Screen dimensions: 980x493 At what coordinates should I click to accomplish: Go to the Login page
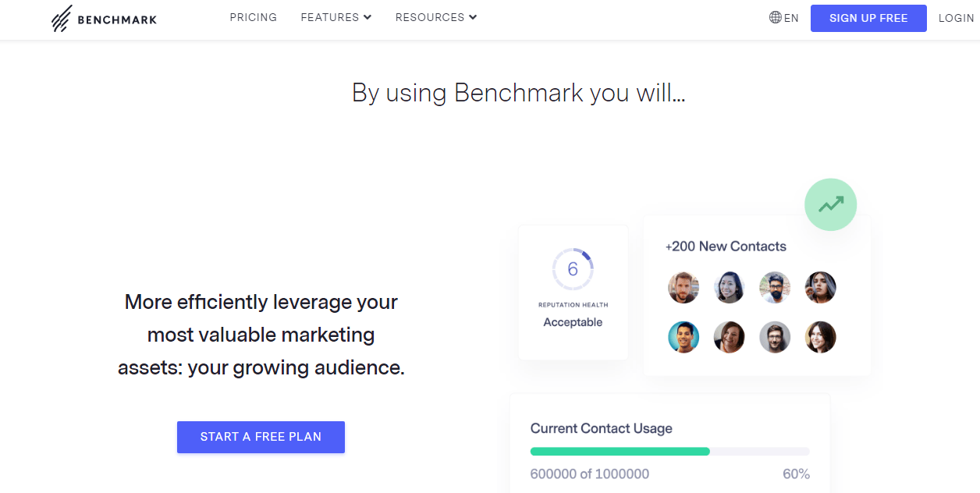pos(956,18)
